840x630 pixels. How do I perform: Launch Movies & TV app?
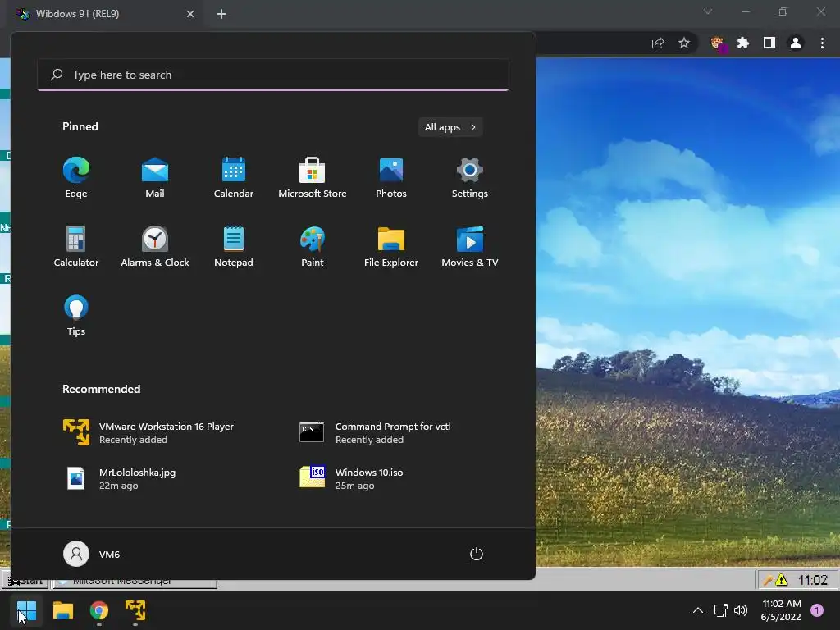click(x=470, y=246)
